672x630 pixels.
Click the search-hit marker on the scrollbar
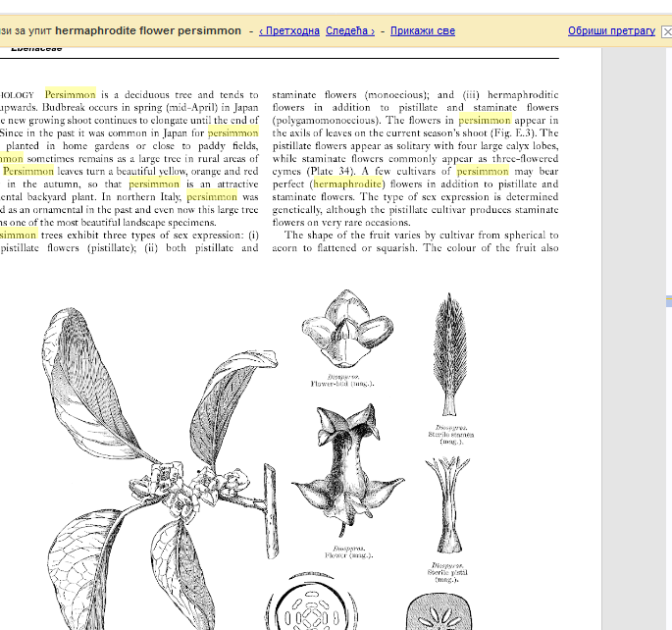[669, 301]
